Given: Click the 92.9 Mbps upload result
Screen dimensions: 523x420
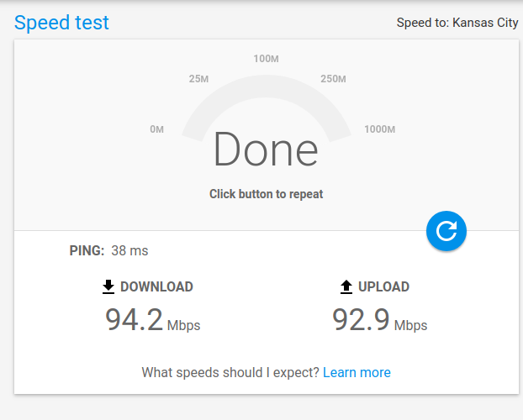Looking at the screenshot, I should [379, 320].
